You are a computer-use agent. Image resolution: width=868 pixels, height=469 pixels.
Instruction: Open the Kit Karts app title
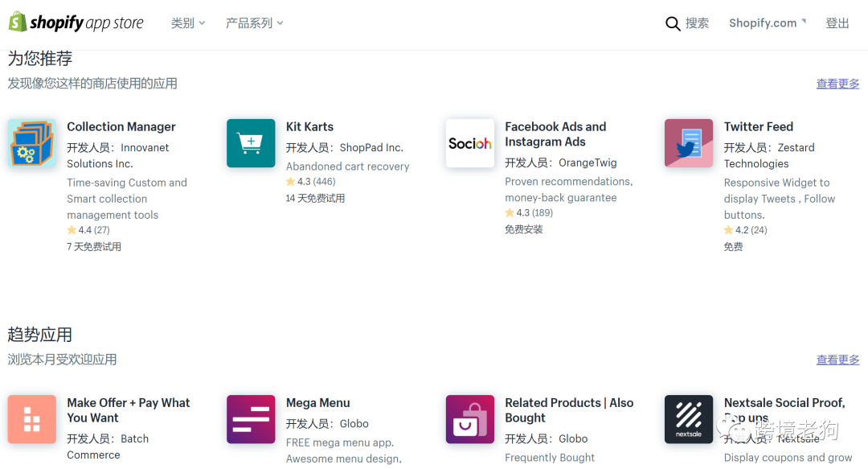click(309, 126)
